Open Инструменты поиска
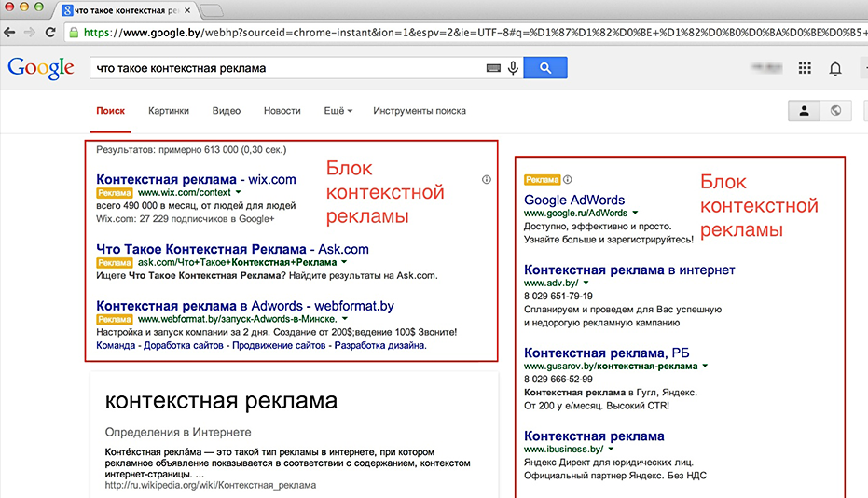Image resolution: width=868 pixels, height=498 pixels. coord(420,111)
